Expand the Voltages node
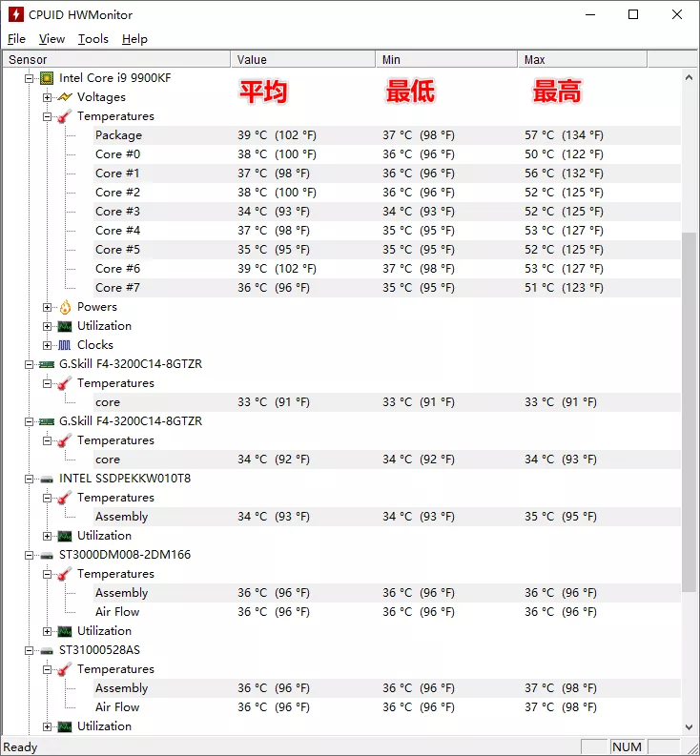Viewport: 700px width, 756px height. (x=47, y=97)
